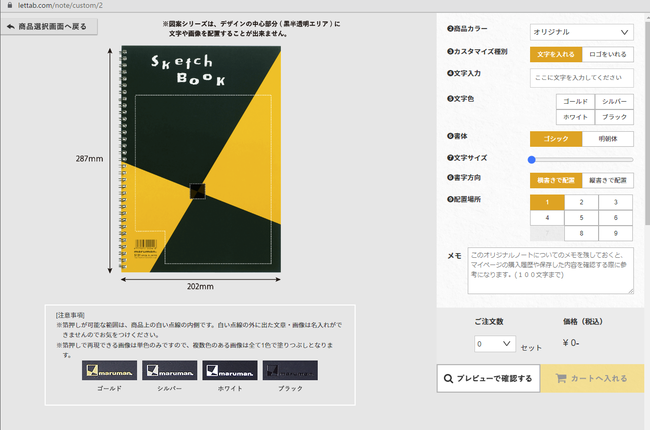
Task: Switch to ロゴをいれる customize type
Action: 607,54
